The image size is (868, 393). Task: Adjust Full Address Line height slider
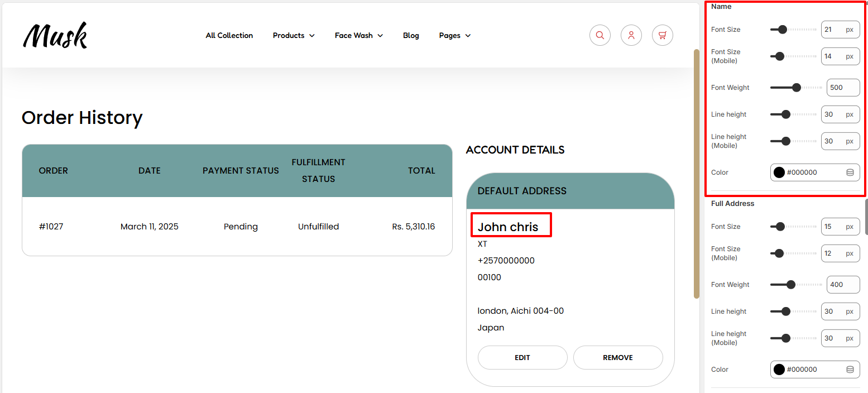pyautogui.click(x=793, y=311)
